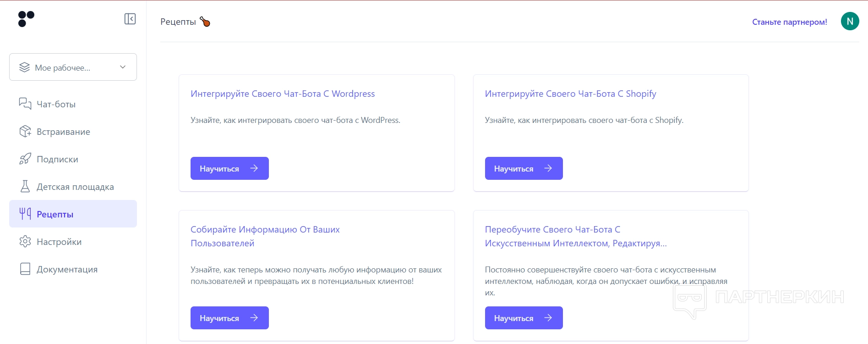
Task: Click the workspace dropdown chevron arrow
Action: (123, 67)
